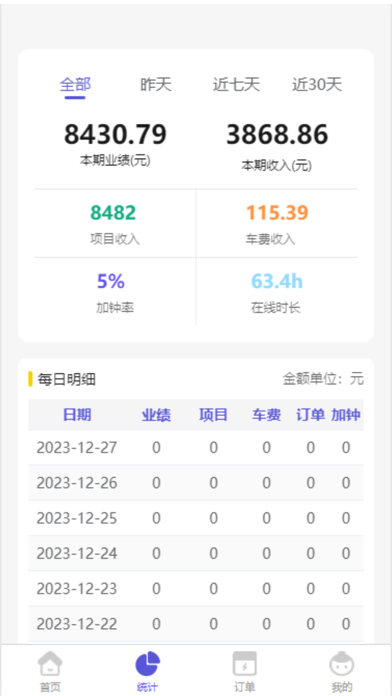Viewport: 392px width, 696px height.
Task: Tap the 项目收入 8482 cell
Action: pyautogui.click(x=115, y=223)
